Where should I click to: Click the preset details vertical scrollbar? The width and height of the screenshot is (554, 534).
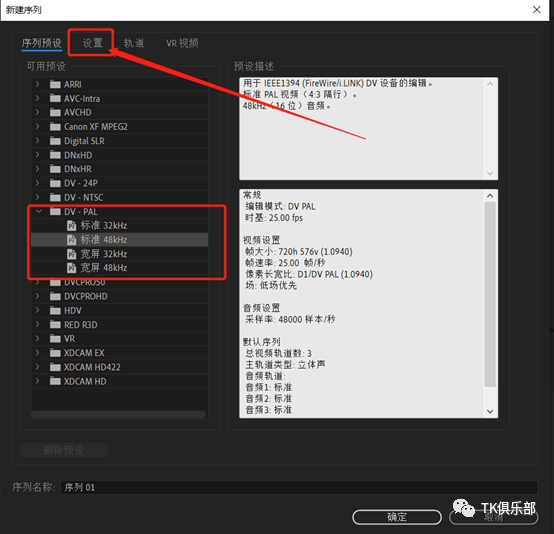[490, 304]
